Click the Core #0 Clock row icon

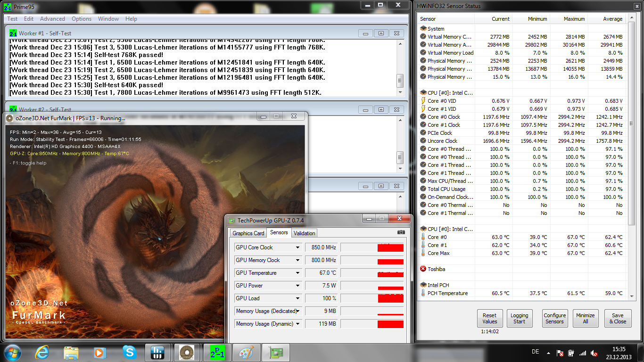(x=423, y=117)
